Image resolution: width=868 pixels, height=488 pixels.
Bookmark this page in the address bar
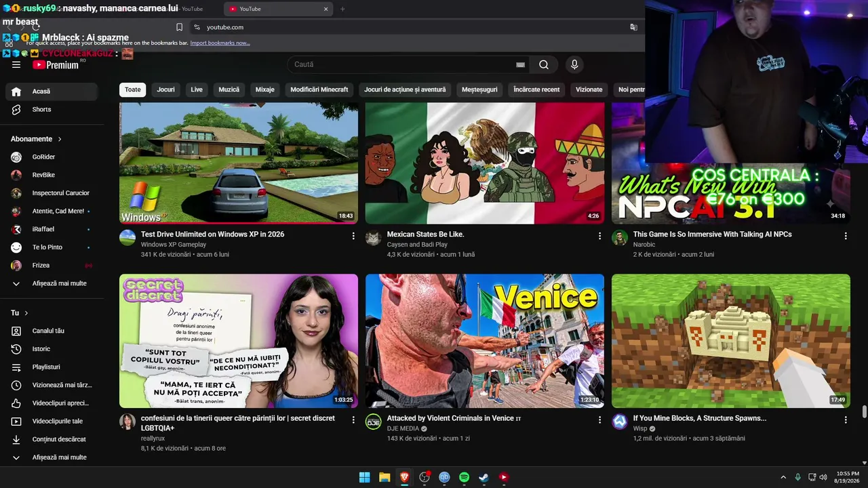(x=179, y=27)
